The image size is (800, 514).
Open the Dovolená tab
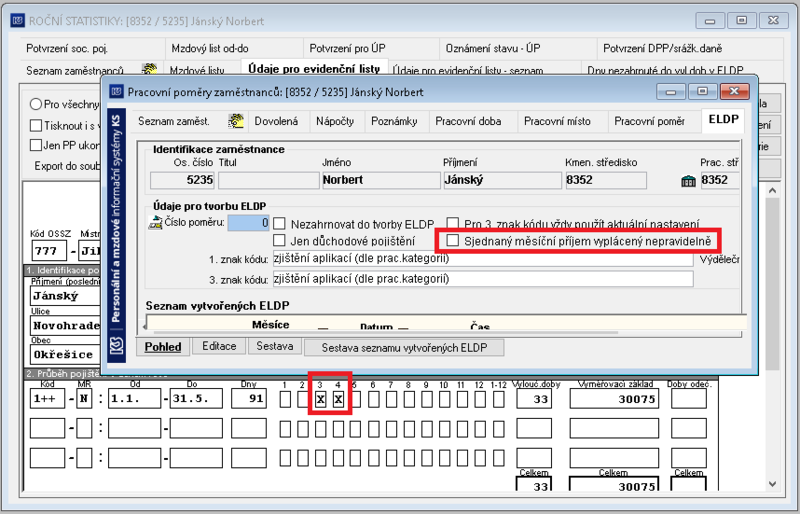[x=276, y=121]
